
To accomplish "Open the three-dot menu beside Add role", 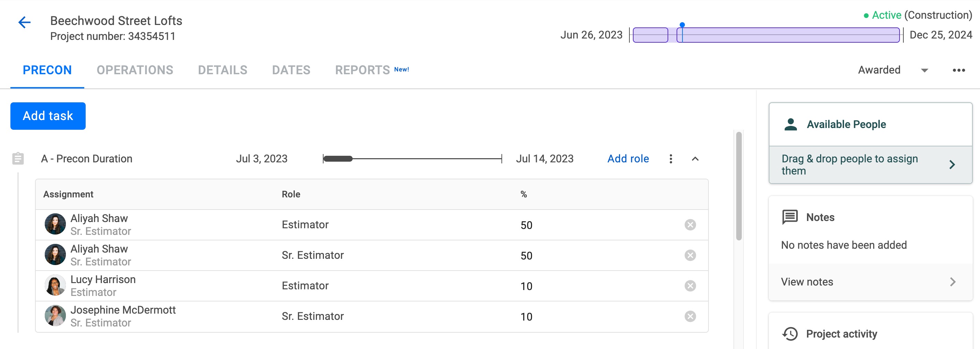I will [671, 159].
